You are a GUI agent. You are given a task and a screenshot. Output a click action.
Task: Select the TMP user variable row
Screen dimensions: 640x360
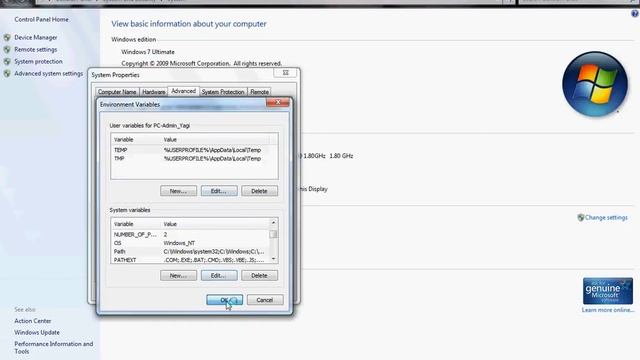(x=194, y=159)
